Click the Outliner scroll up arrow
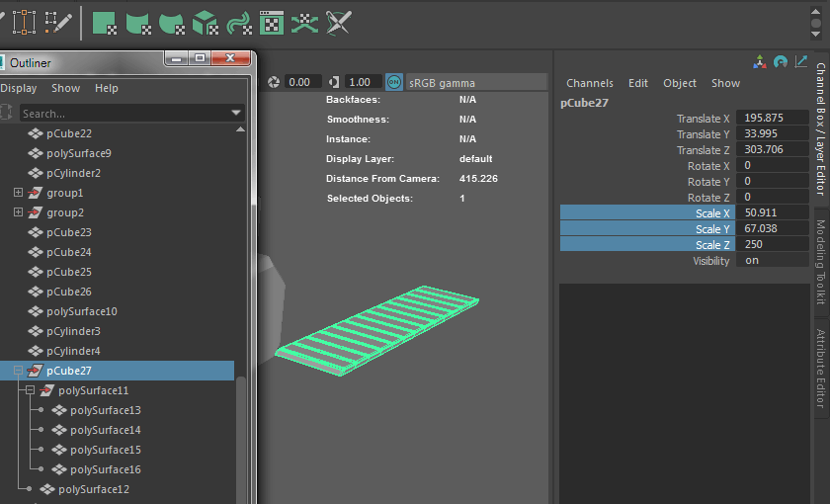 240,129
